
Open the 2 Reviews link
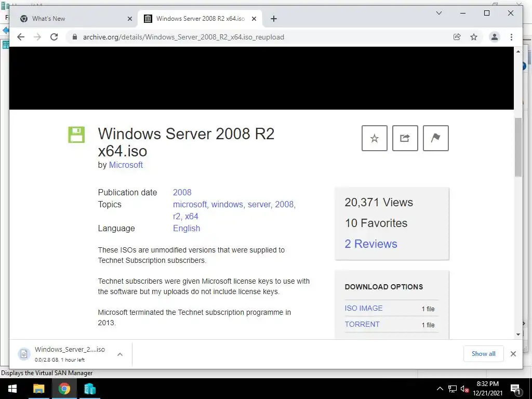pyautogui.click(x=371, y=244)
